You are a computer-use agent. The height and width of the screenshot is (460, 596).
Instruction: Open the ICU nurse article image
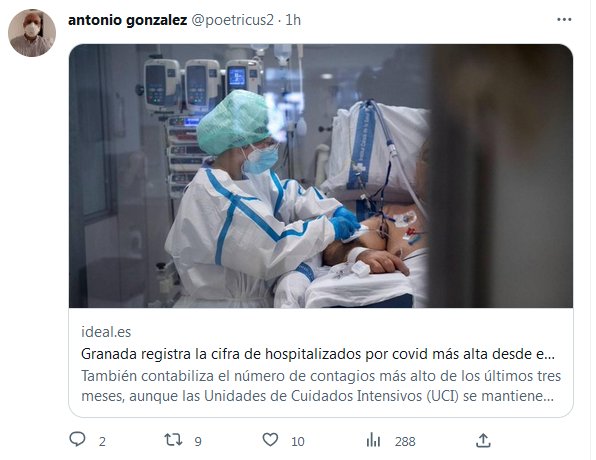click(x=321, y=176)
